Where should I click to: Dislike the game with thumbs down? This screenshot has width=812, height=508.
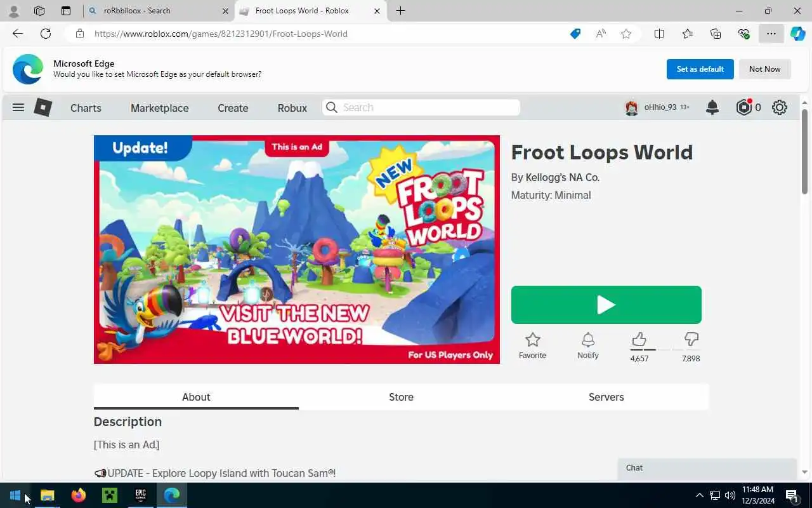tap(691, 339)
